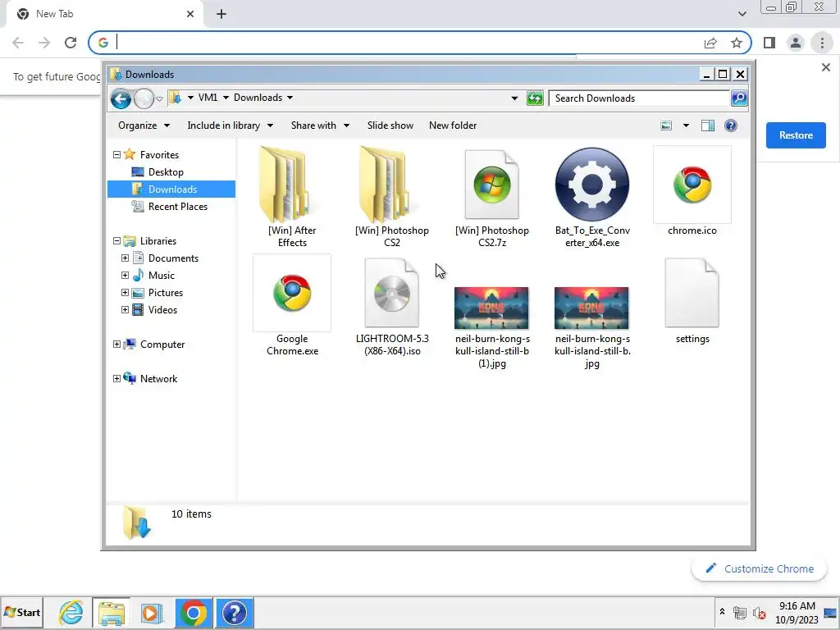Click the Change your view icon
The height and width of the screenshot is (630, 840).
(666, 126)
